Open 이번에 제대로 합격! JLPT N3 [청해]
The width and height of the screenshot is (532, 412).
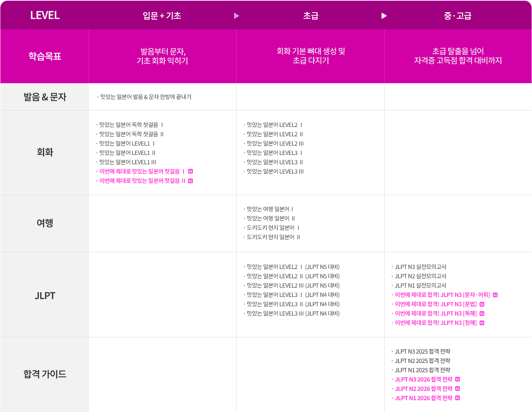[434, 323]
